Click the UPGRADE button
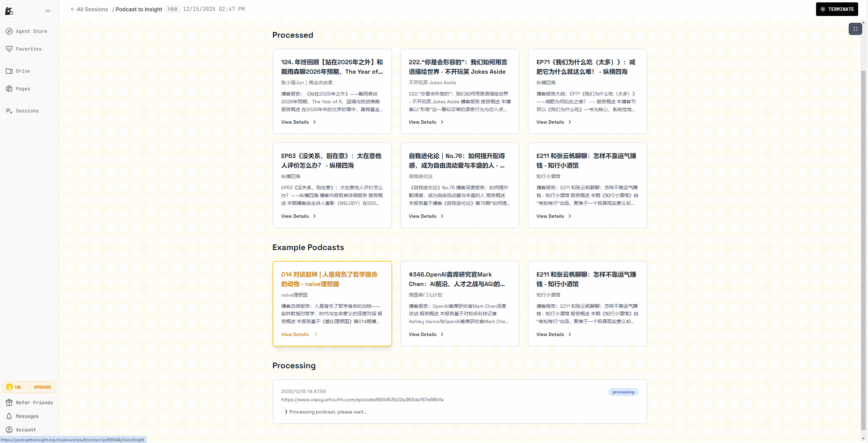868x443 pixels. click(x=42, y=387)
